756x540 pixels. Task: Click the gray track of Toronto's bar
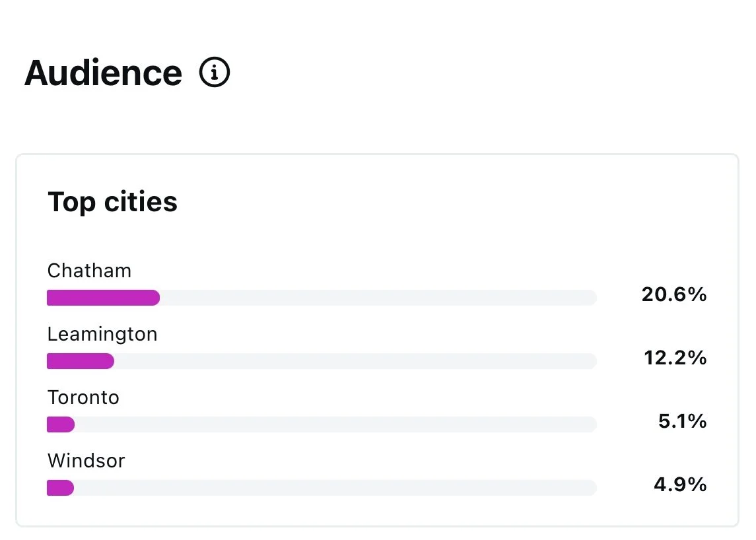click(330, 424)
